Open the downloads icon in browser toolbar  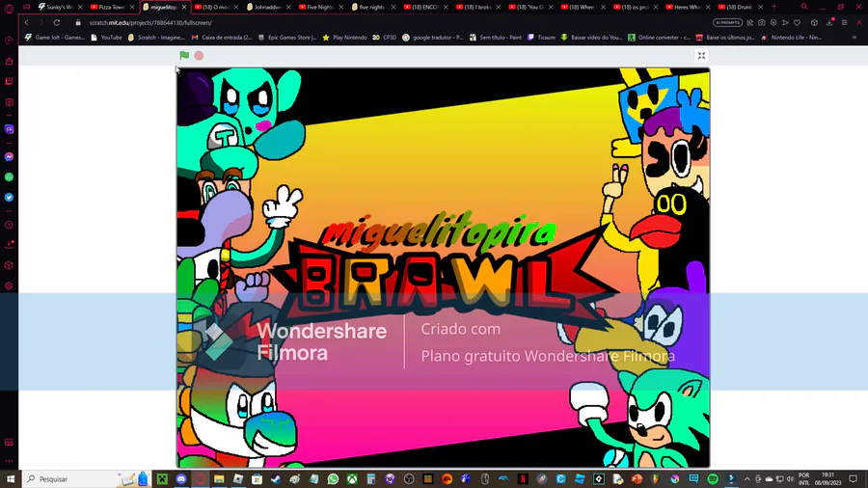[829, 23]
